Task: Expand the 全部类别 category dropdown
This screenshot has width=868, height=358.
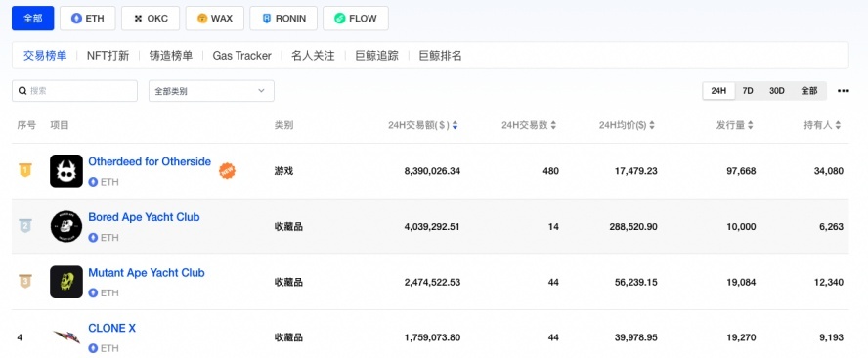Action: click(211, 91)
